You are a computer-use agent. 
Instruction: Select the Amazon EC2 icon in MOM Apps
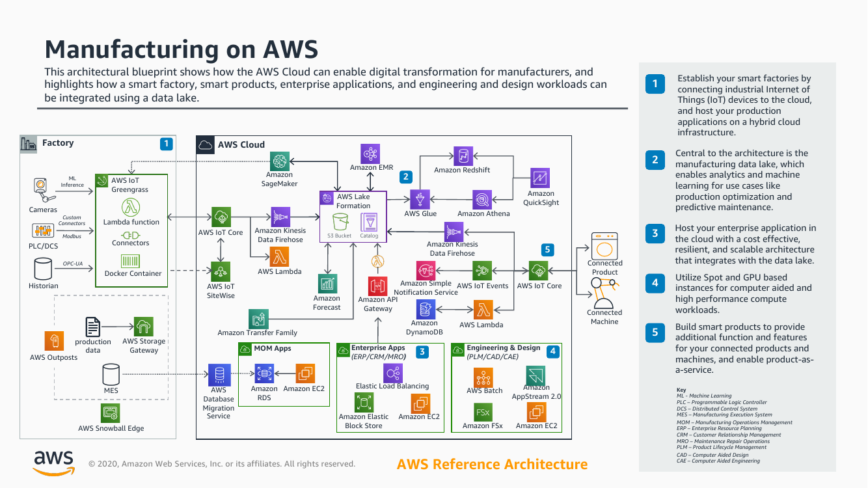pyautogui.click(x=305, y=373)
